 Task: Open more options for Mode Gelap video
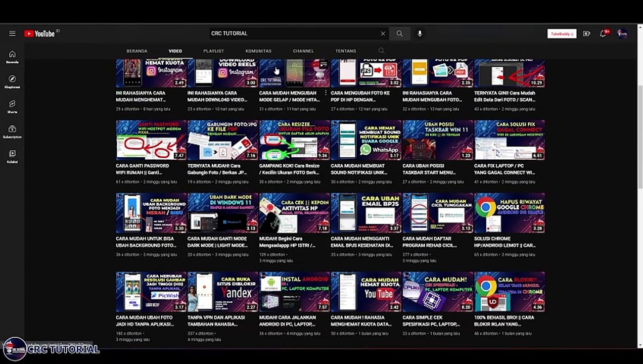click(x=326, y=93)
